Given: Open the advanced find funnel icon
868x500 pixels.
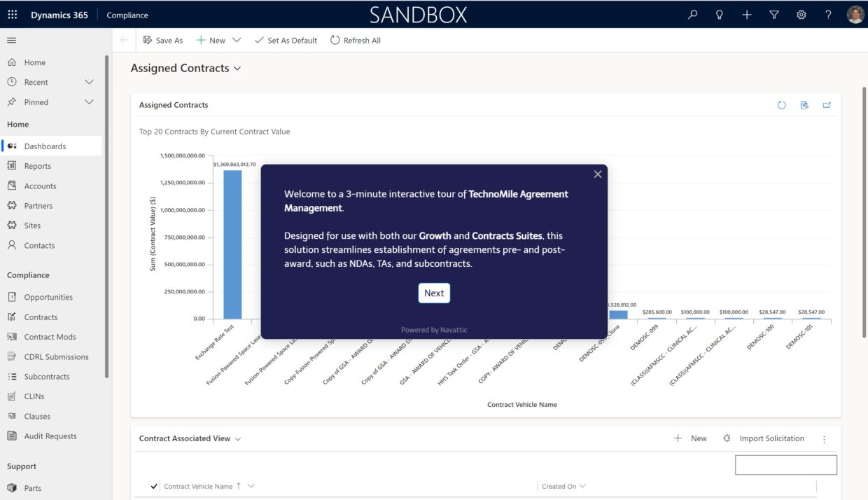Looking at the screenshot, I should [x=774, y=15].
